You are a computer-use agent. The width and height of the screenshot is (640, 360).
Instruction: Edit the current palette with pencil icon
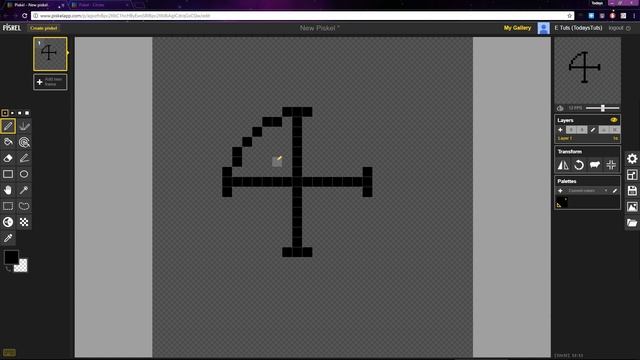coord(615,191)
